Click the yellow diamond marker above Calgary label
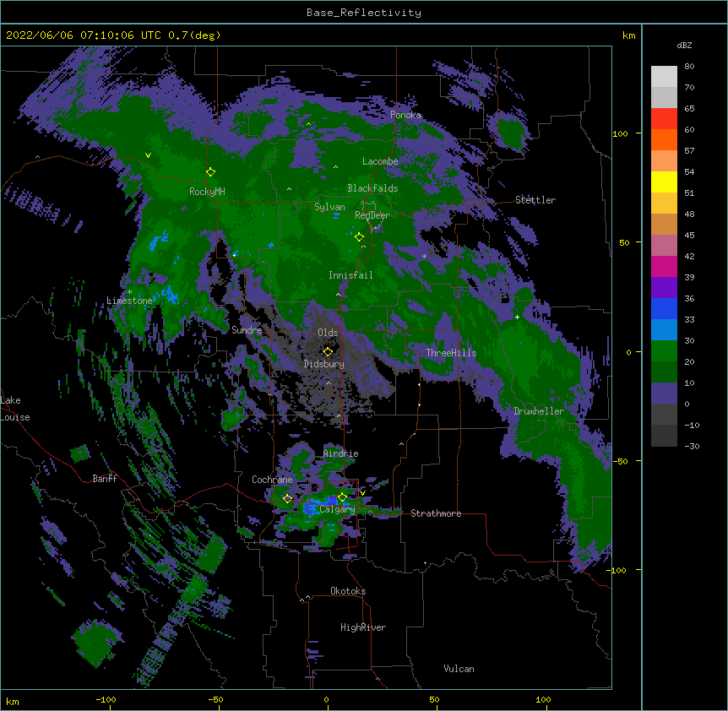 (342, 497)
